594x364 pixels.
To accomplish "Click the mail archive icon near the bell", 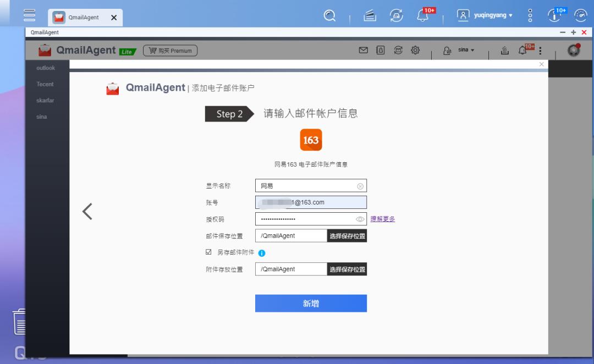I will pyautogui.click(x=504, y=50).
